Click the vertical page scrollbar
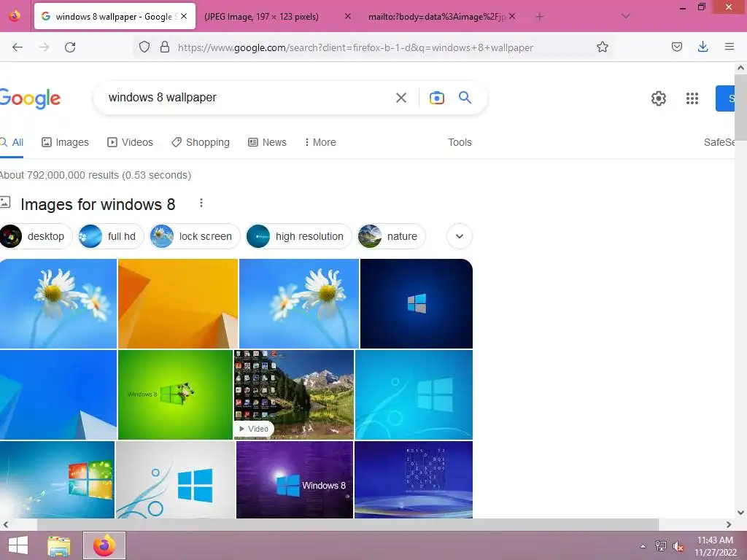747x560 pixels. tap(741, 107)
